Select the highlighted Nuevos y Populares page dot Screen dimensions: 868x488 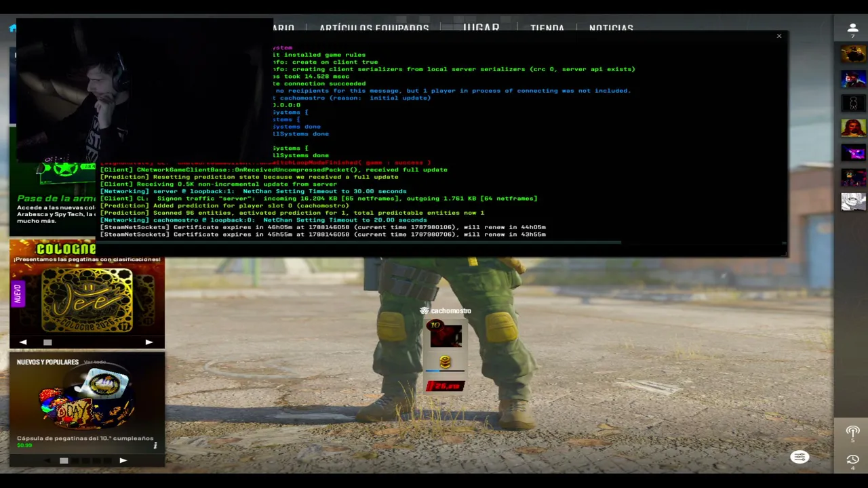coord(64,461)
